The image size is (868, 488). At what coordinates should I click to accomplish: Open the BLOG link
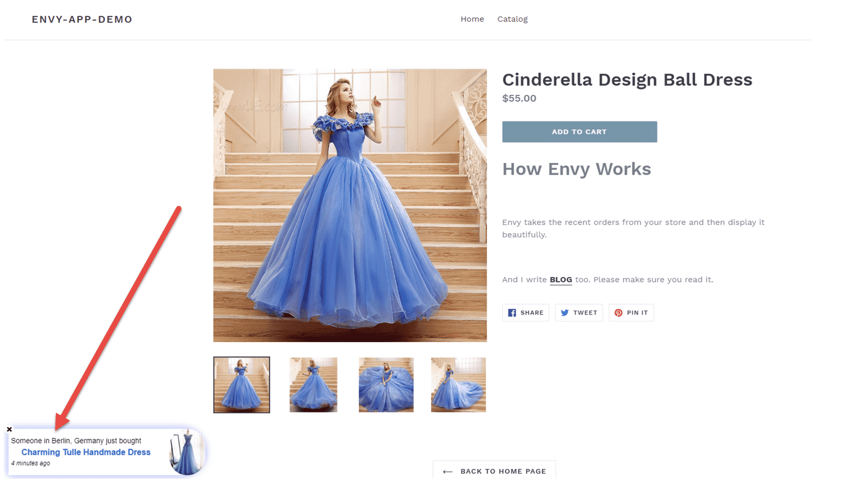tap(560, 280)
